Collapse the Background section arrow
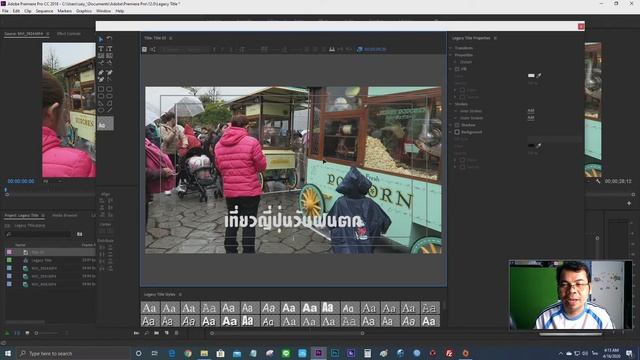Image resolution: width=640 pixels, height=360 pixels. (x=451, y=132)
